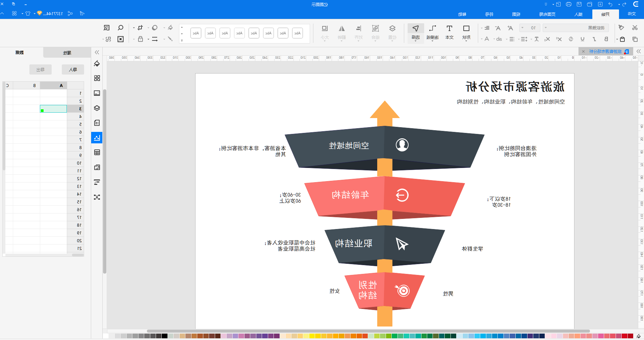Open the File (文件) tab

pos(632,14)
